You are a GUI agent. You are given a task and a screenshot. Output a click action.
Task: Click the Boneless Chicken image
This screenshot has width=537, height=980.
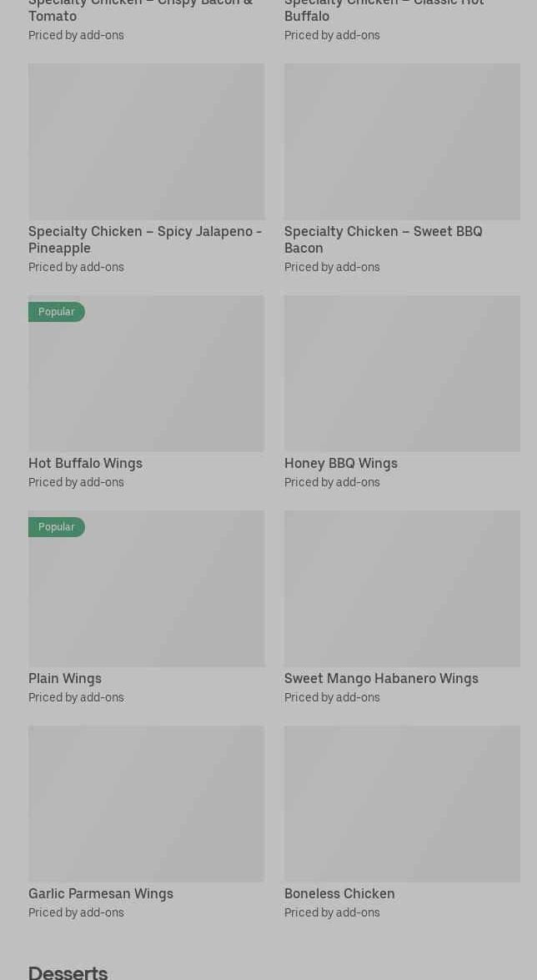pyautogui.click(x=402, y=803)
